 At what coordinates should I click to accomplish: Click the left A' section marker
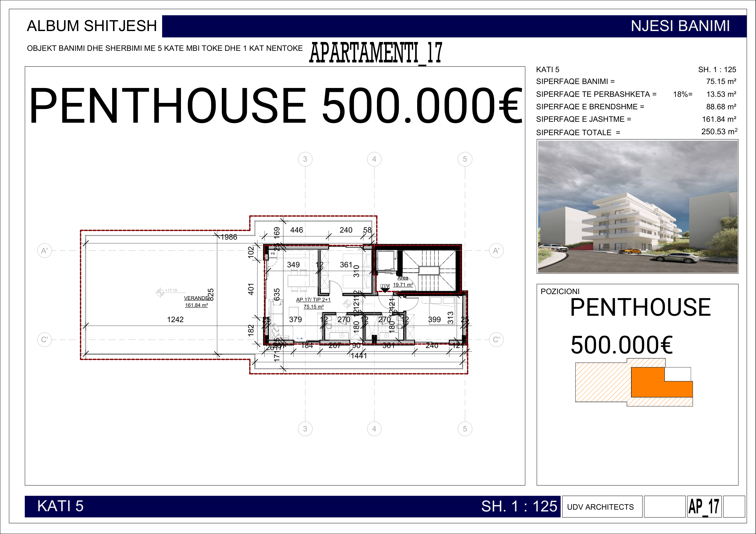pos(44,251)
